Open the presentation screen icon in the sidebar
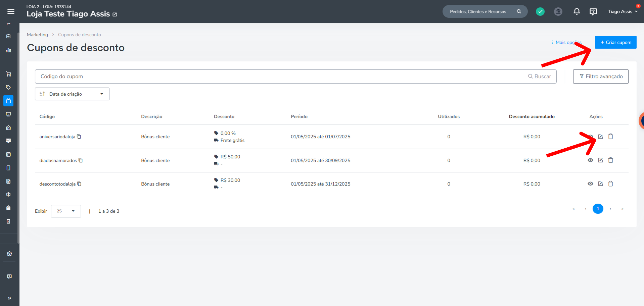The height and width of the screenshot is (306, 644). pyautogui.click(x=8, y=114)
